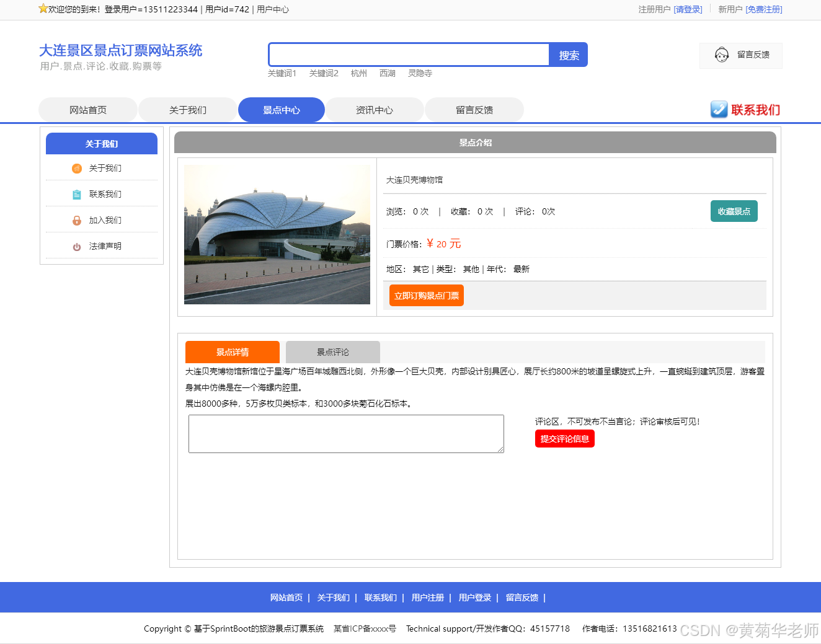The height and width of the screenshot is (644, 821).
Task: Click the 免费注册 link
Action: point(764,9)
